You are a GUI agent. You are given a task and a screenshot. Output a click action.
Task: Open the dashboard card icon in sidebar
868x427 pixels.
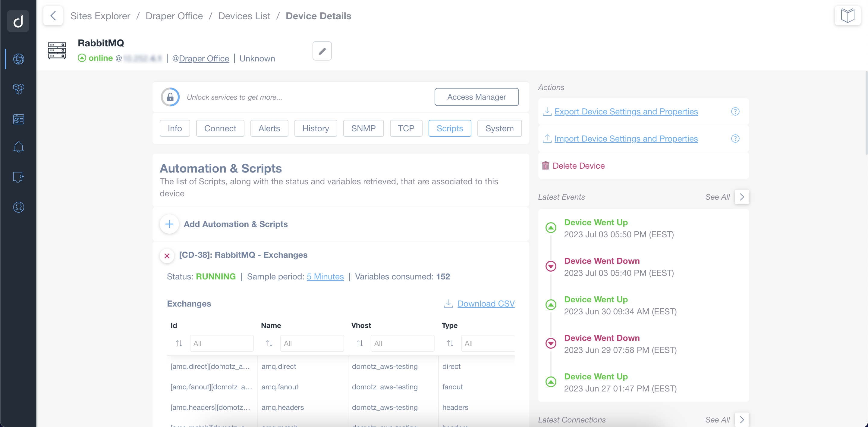click(x=18, y=119)
